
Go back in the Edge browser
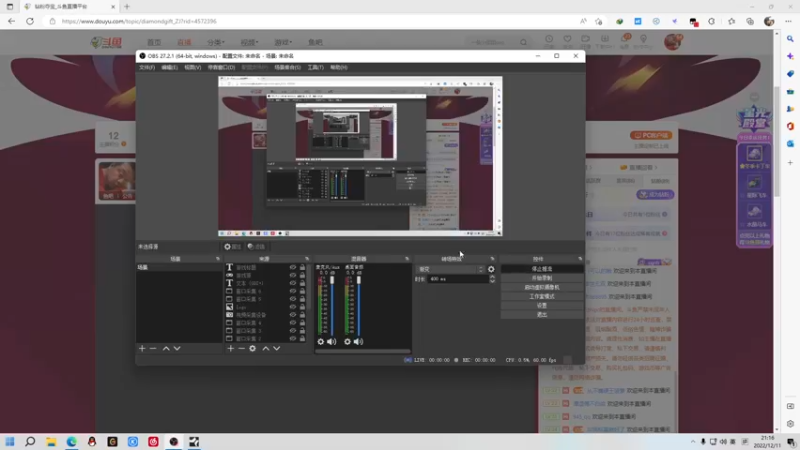click(x=11, y=21)
